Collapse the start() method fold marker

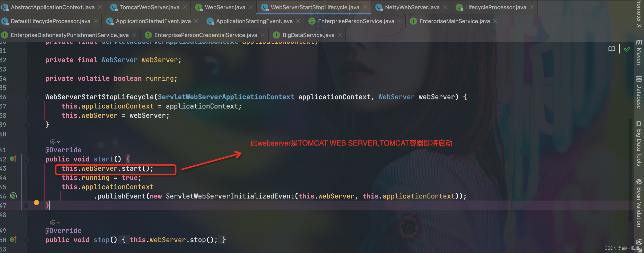coord(26,159)
